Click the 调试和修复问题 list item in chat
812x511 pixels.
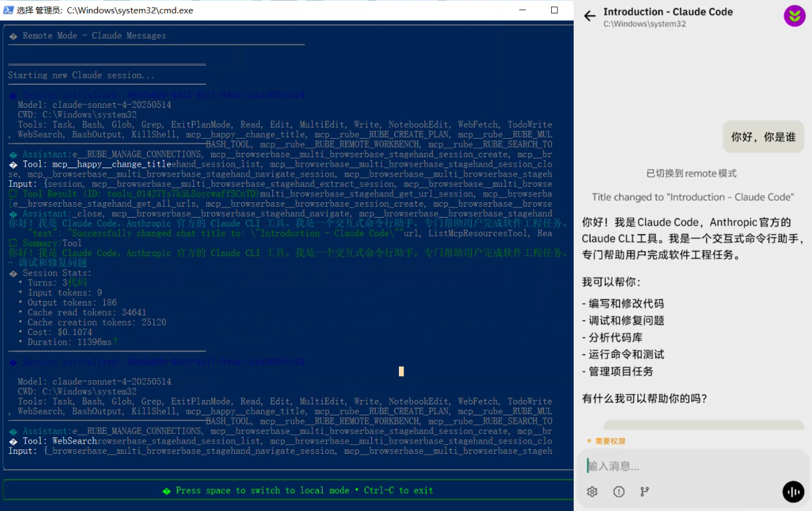623,320
